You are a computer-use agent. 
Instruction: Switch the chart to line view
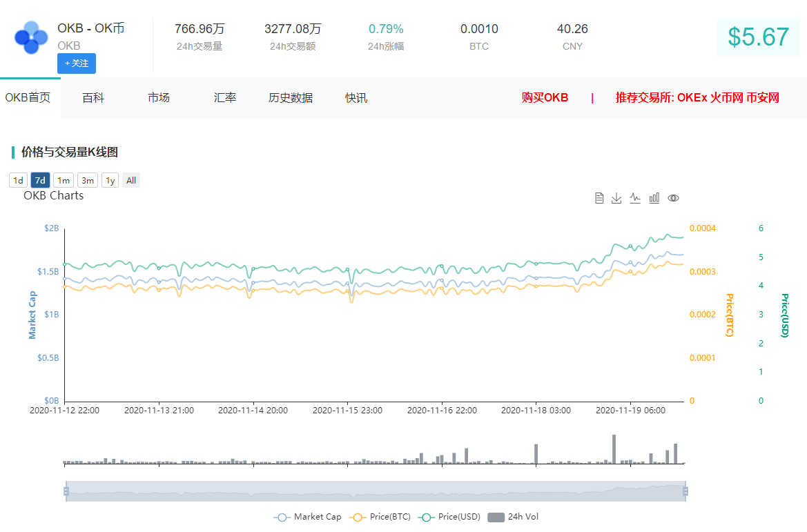(x=635, y=198)
